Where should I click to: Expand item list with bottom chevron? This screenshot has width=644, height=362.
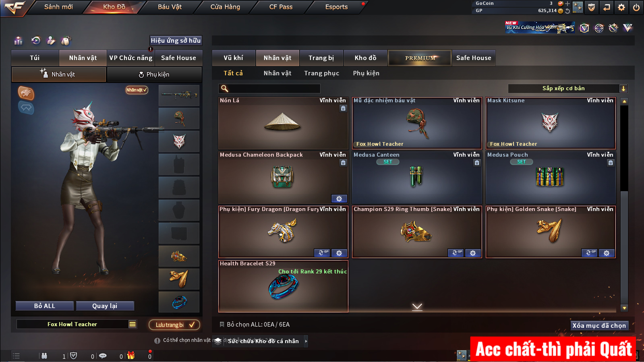coord(417,307)
